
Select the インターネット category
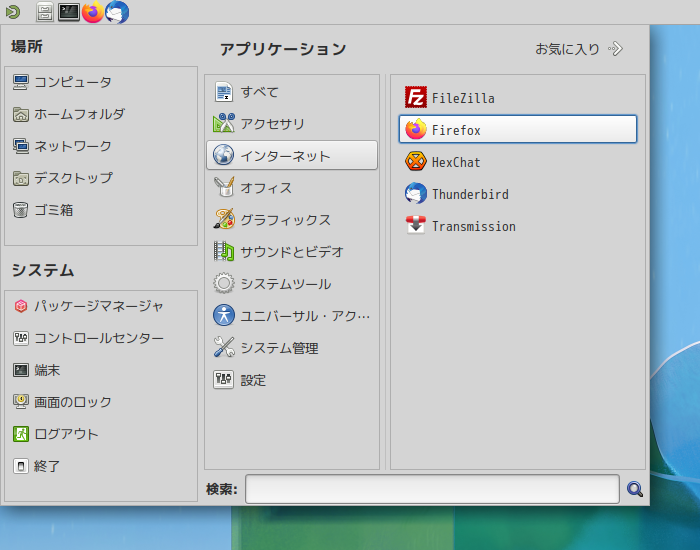click(x=292, y=155)
